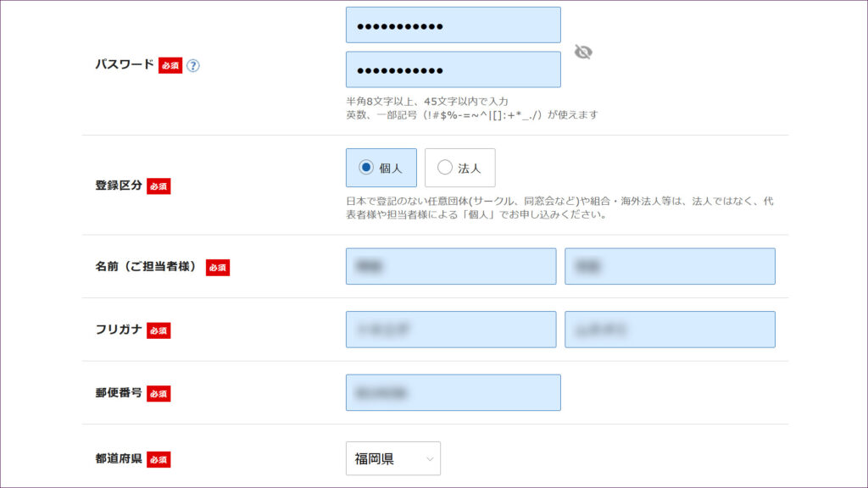The height and width of the screenshot is (488, 868).
Task: Click the first フリガナ input field
Action: [x=451, y=330]
